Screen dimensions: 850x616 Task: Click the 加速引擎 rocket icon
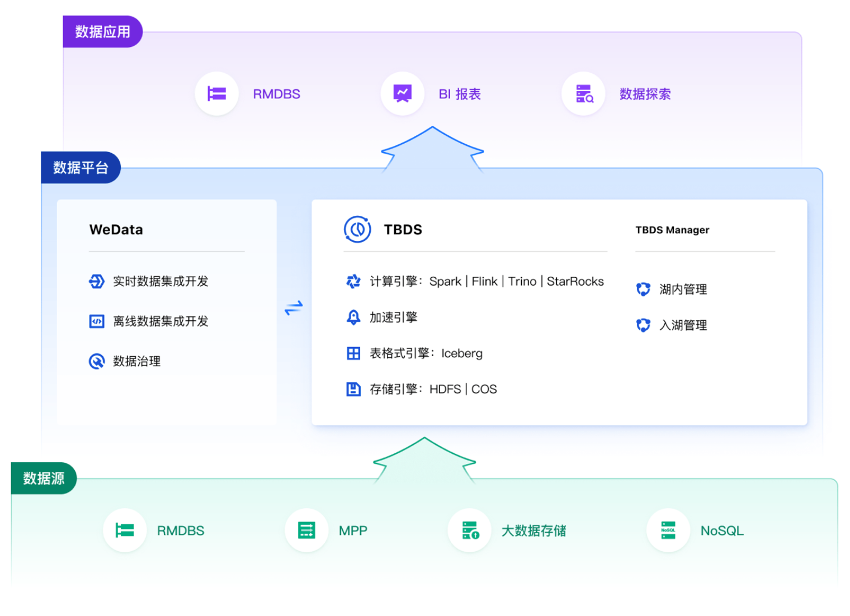point(353,318)
